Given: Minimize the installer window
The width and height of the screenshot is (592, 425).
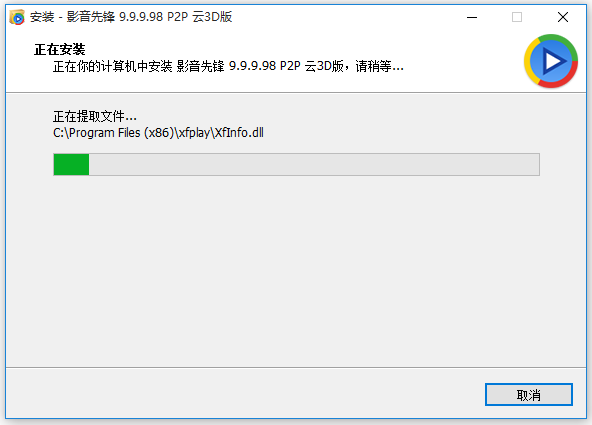Looking at the screenshot, I should (x=472, y=17).
